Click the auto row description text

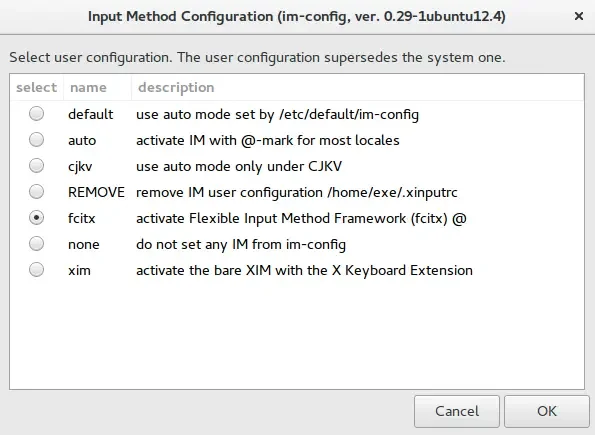[268, 140]
